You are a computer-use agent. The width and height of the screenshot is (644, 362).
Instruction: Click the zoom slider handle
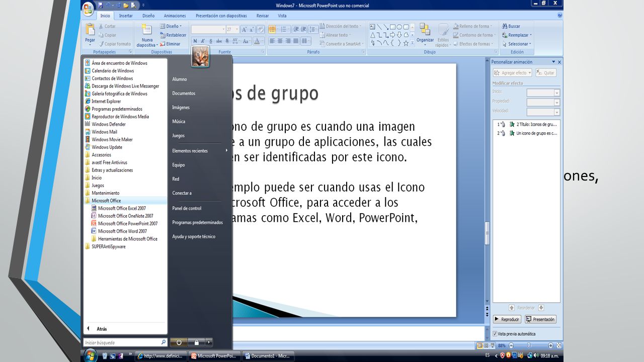pos(529,345)
